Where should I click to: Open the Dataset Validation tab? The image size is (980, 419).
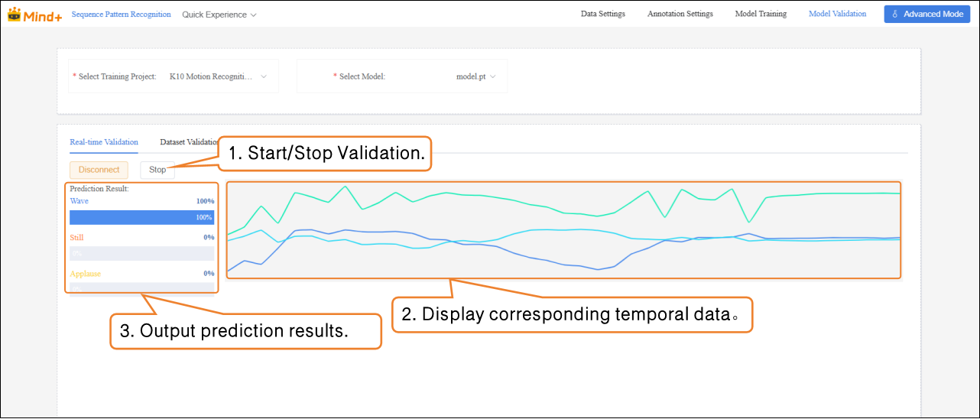click(189, 141)
